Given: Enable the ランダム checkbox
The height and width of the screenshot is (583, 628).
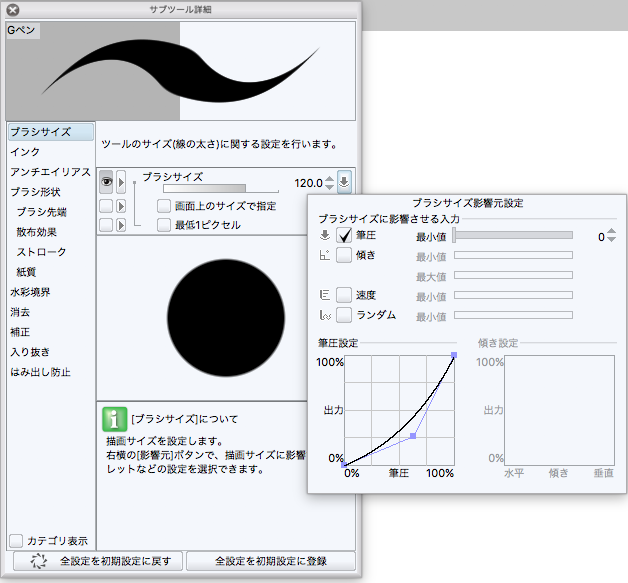Looking at the screenshot, I should [x=344, y=315].
